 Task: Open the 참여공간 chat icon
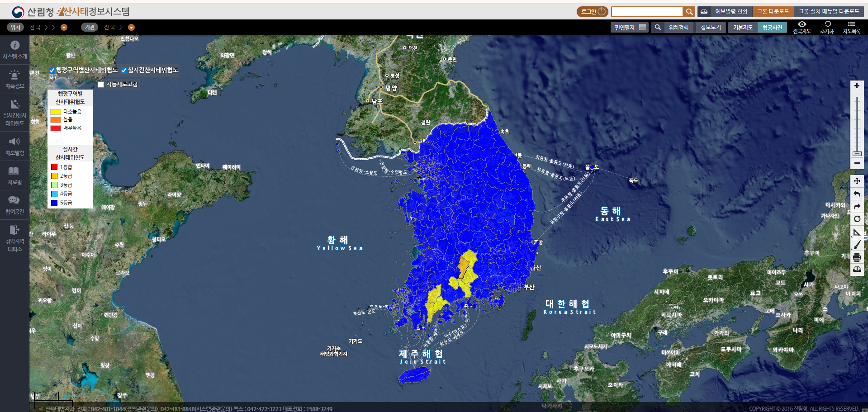click(x=14, y=200)
